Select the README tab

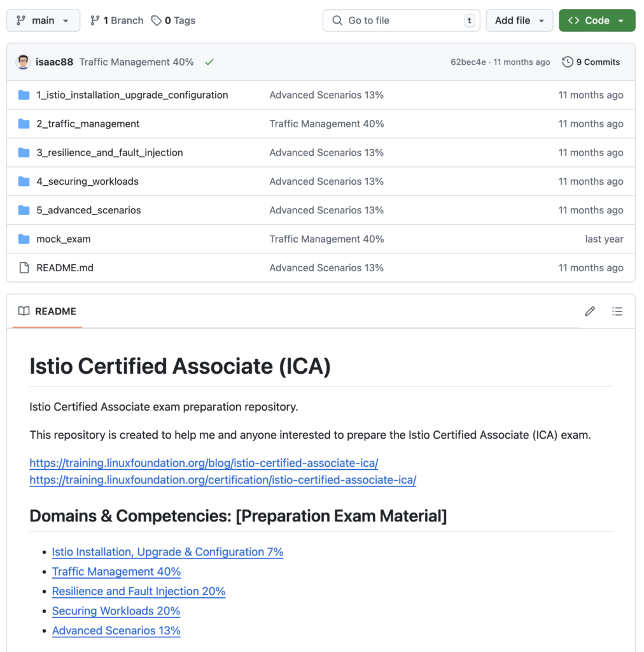[47, 311]
